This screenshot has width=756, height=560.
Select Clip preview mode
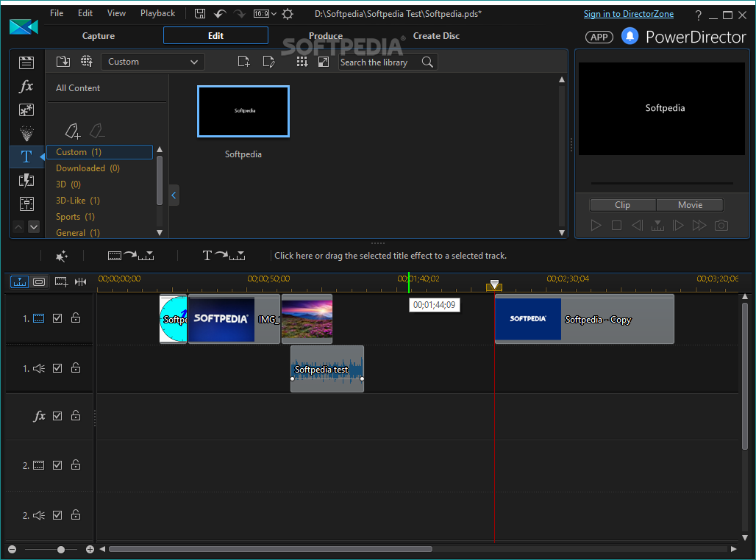622,205
